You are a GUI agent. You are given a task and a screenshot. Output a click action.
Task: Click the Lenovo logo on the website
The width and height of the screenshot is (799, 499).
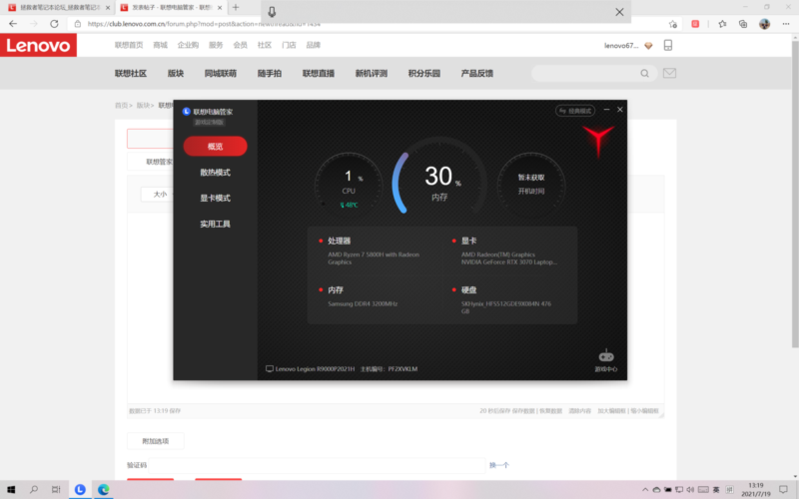click(x=39, y=46)
